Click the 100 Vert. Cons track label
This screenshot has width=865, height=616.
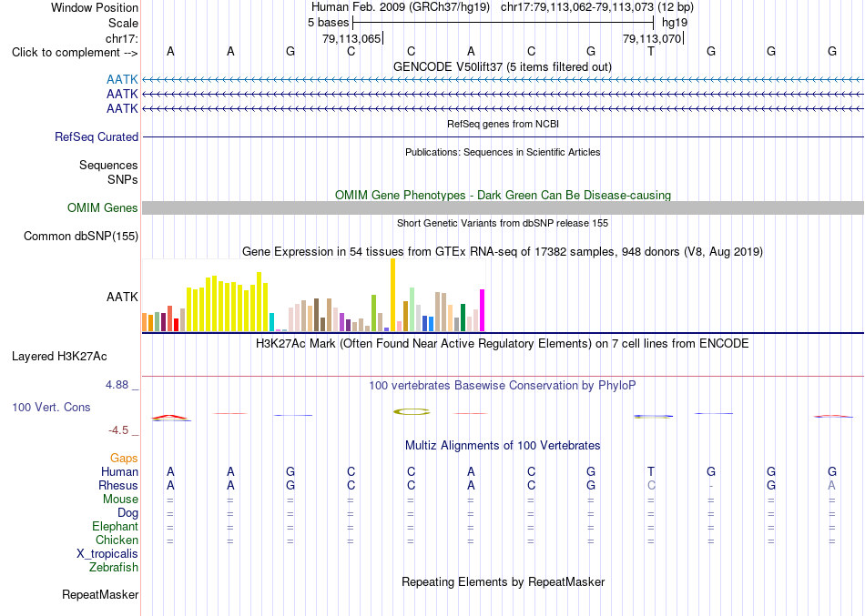51,407
